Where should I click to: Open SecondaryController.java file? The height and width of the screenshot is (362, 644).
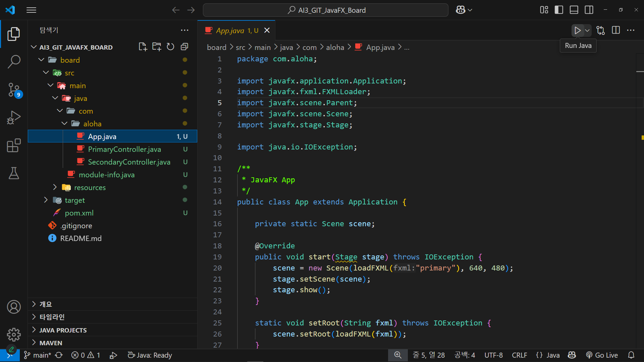[x=129, y=162]
